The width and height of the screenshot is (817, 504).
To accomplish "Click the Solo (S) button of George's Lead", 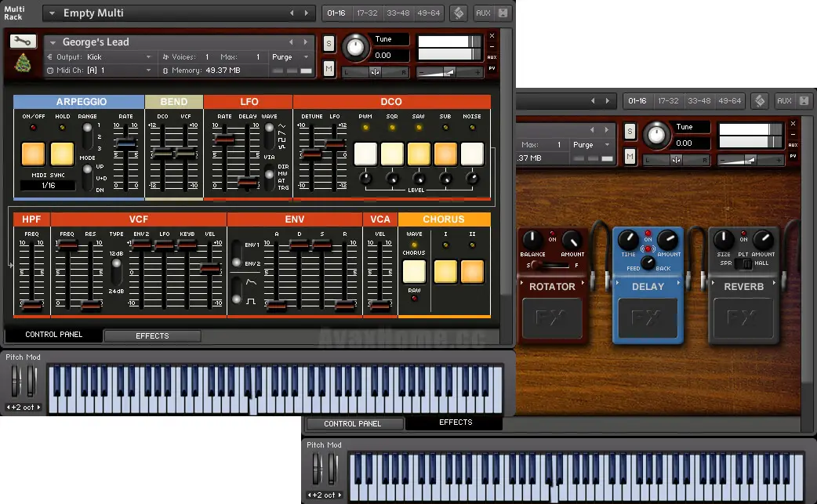I will point(329,44).
